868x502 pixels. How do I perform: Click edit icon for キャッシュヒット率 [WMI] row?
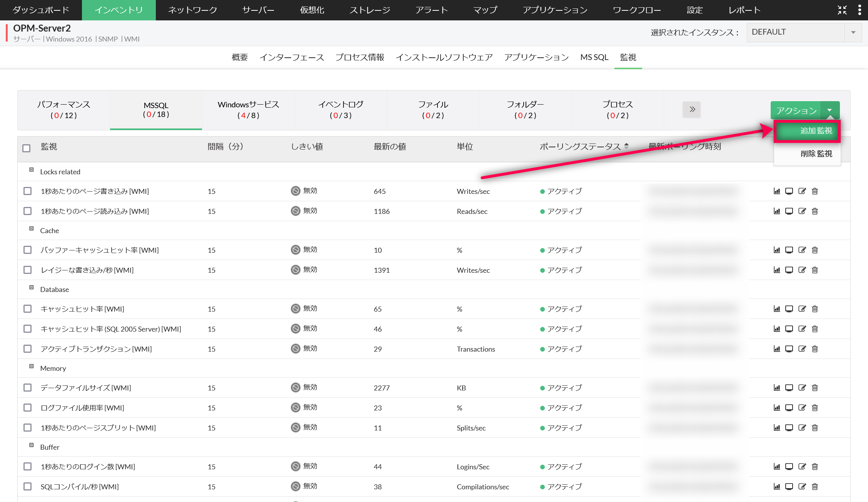click(802, 309)
